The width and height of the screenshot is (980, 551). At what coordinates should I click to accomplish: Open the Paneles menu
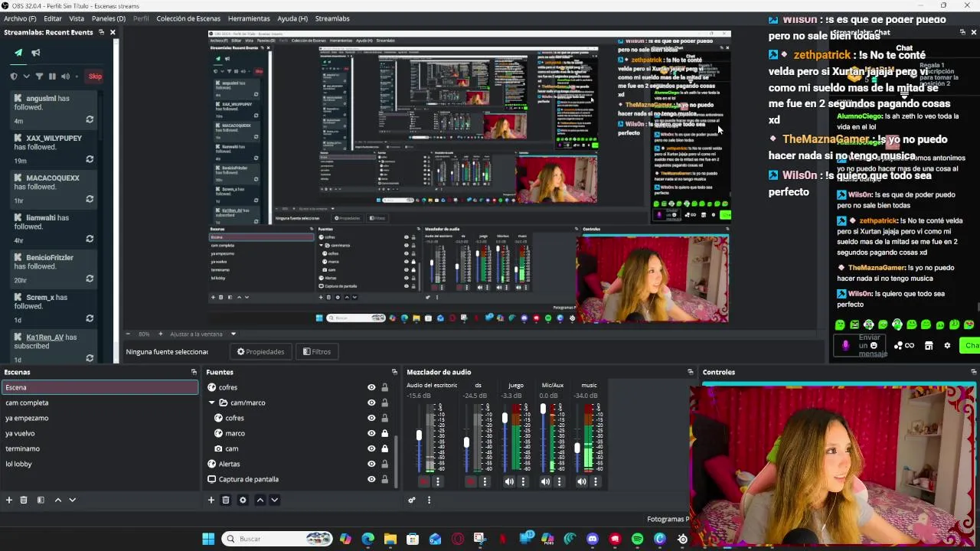pos(108,18)
